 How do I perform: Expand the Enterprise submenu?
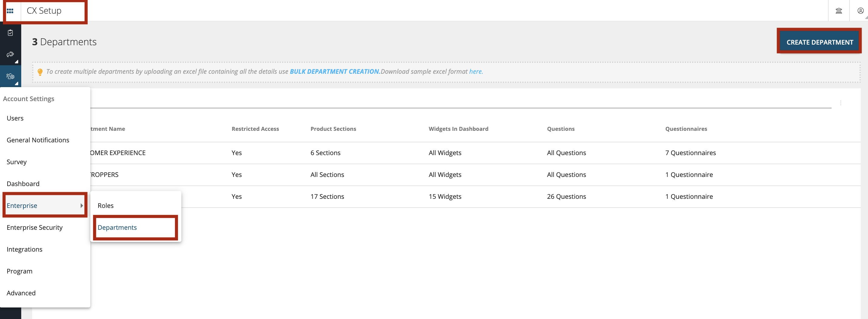point(45,205)
